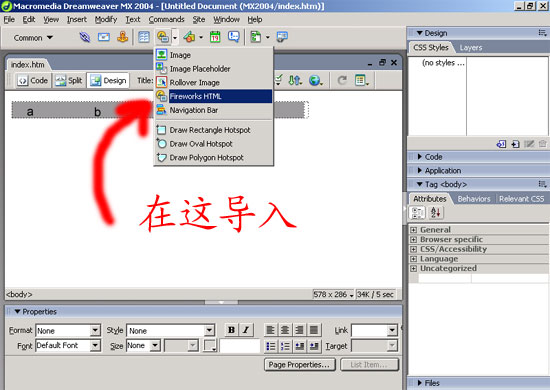
Task: Click the Date calendar icon
Action: (215, 37)
